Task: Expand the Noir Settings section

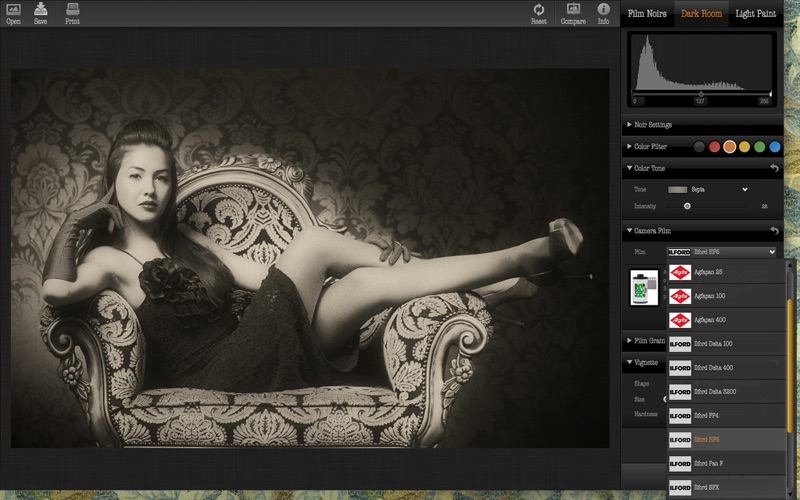Action: click(x=654, y=125)
